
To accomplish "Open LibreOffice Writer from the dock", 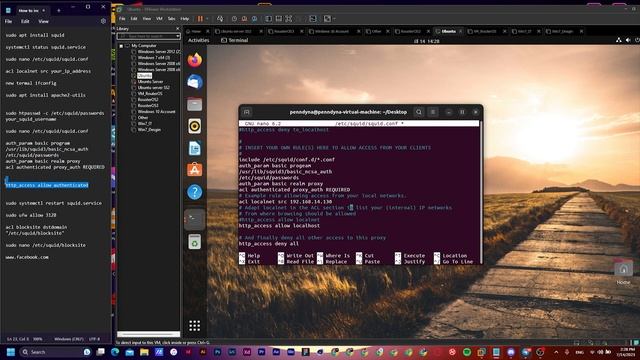I will (x=195, y=148).
